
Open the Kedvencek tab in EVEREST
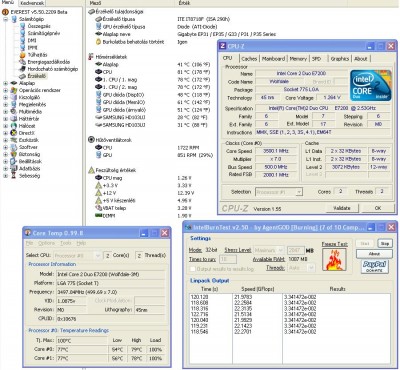pos(31,3)
